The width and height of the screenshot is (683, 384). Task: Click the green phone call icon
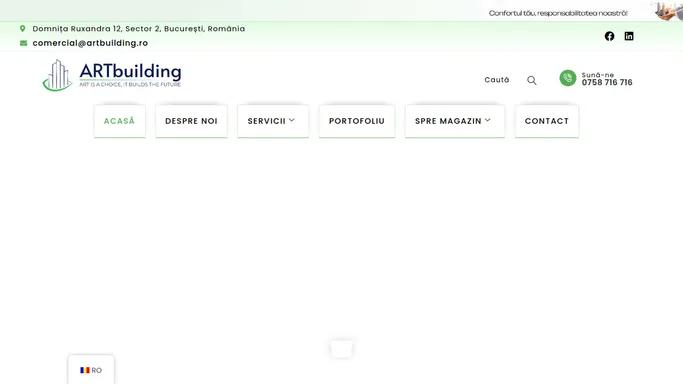click(x=568, y=78)
